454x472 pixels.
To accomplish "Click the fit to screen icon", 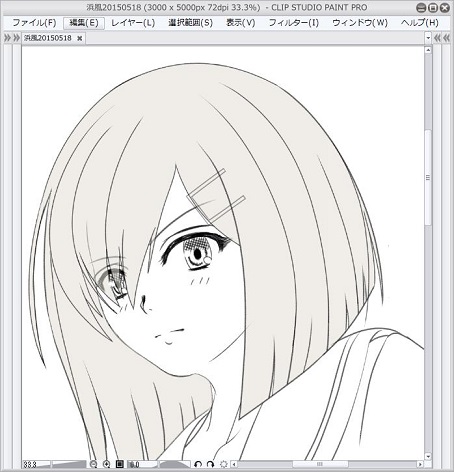I will pyautogui.click(x=119, y=464).
